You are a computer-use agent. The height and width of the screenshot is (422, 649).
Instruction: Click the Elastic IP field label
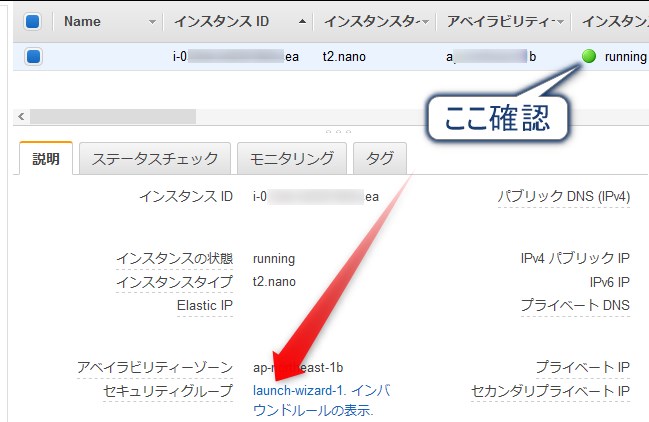pyautogui.click(x=204, y=305)
